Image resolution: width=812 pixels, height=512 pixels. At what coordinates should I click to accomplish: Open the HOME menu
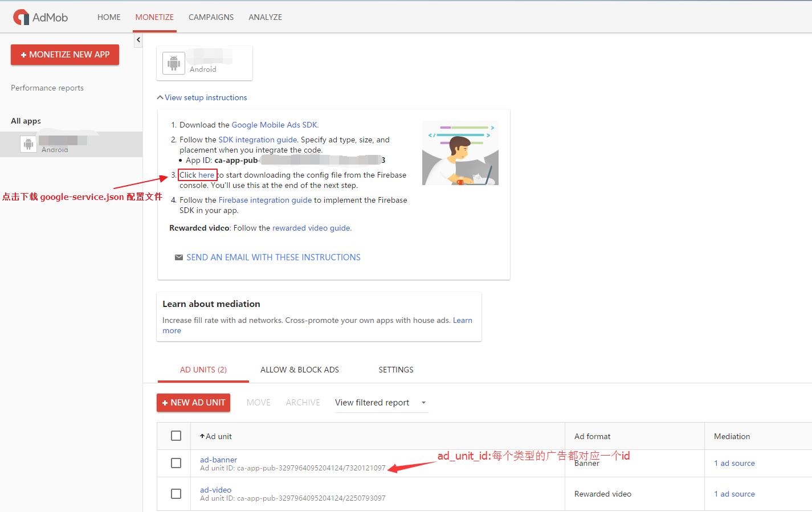click(x=109, y=17)
